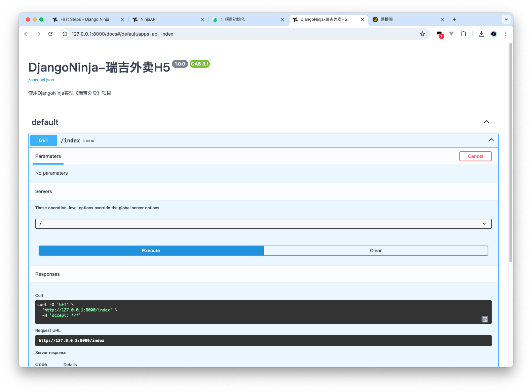
Task: Open the browser downloads icon
Action: (482, 34)
